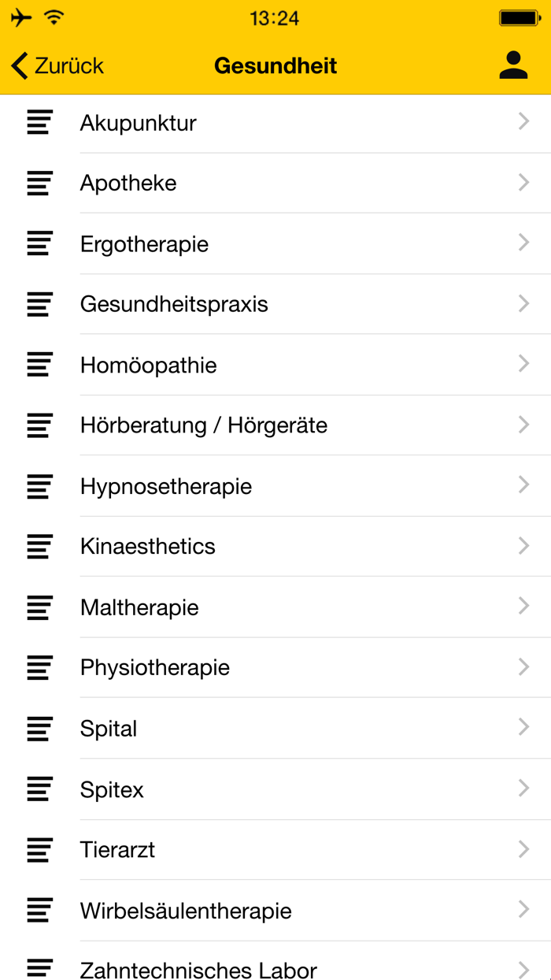The height and width of the screenshot is (980, 551).
Task: Expand Physiotherapie using its chevron
Action: click(x=523, y=667)
